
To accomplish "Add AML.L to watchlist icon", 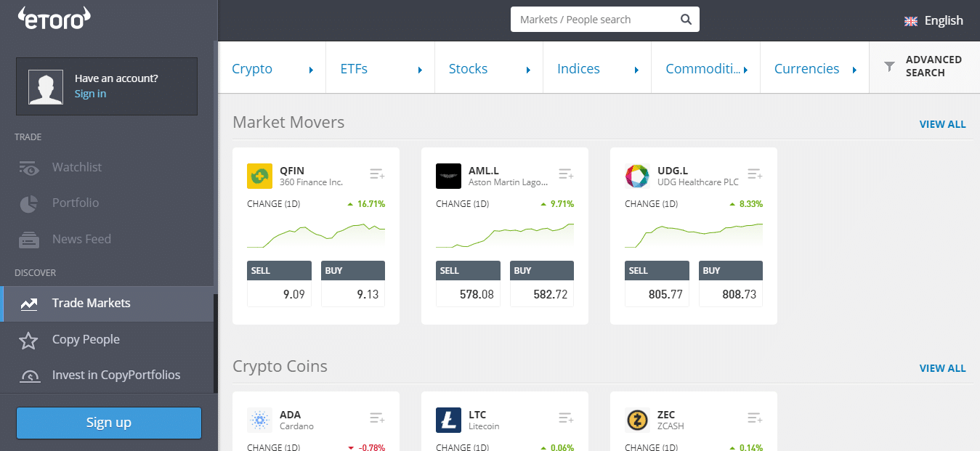I will [566, 174].
